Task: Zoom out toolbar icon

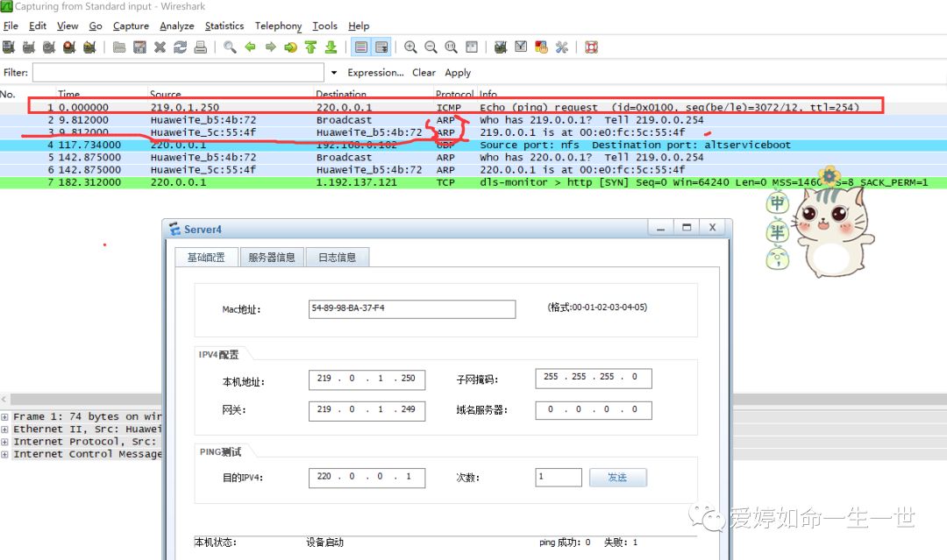Action: [431, 47]
